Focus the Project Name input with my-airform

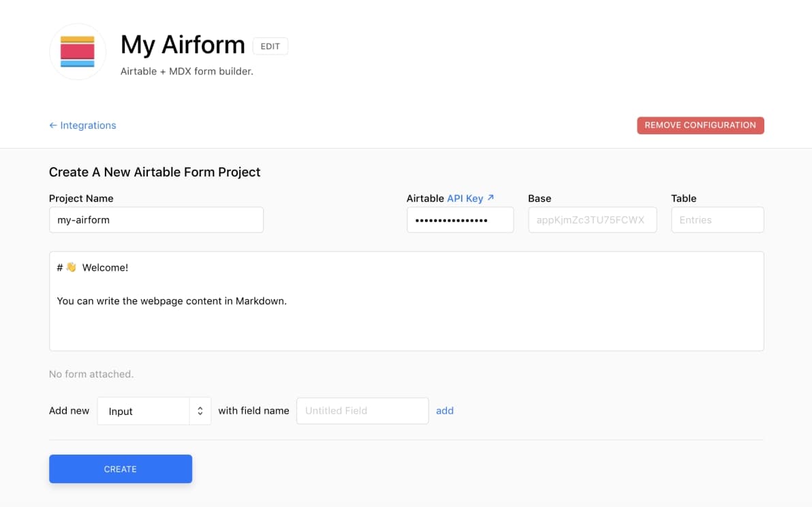click(x=156, y=220)
